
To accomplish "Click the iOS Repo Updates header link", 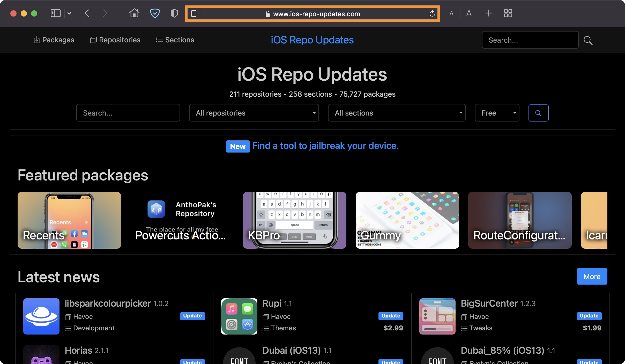I will tap(312, 40).
